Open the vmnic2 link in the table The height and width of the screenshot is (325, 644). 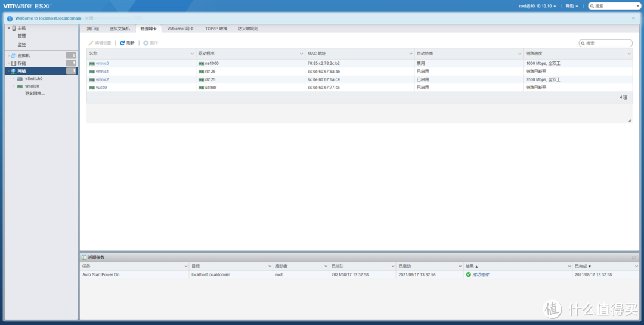103,80
